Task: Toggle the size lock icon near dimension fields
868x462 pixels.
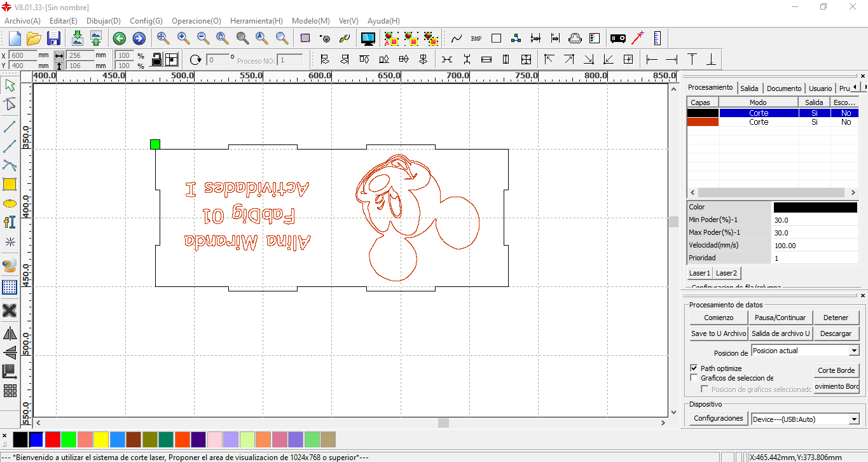Action: 156,59
